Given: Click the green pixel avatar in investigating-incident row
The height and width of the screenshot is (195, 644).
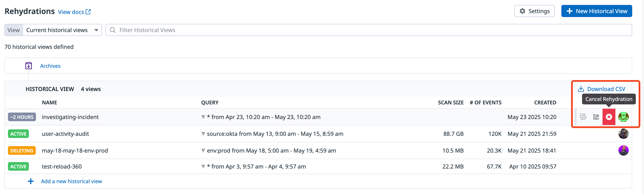Looking at the screenshot, I should point(623,117).
